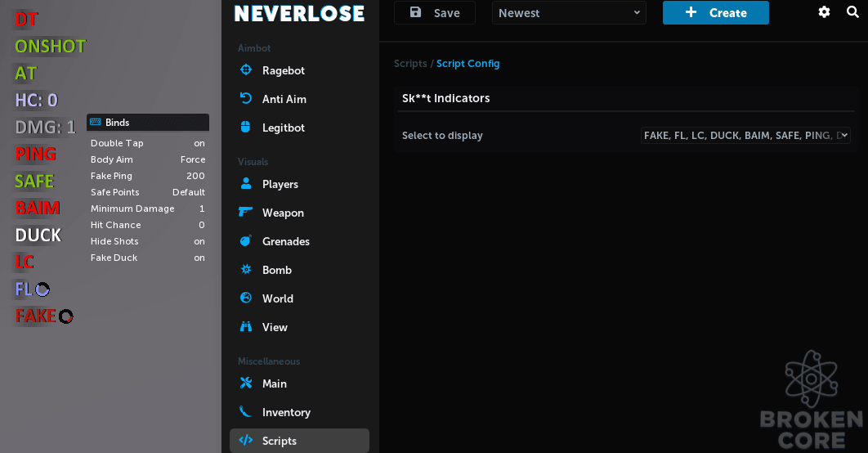Click the NEVERLOSE logo
This screenshot has height=453, width=868.
pos(299,14)
